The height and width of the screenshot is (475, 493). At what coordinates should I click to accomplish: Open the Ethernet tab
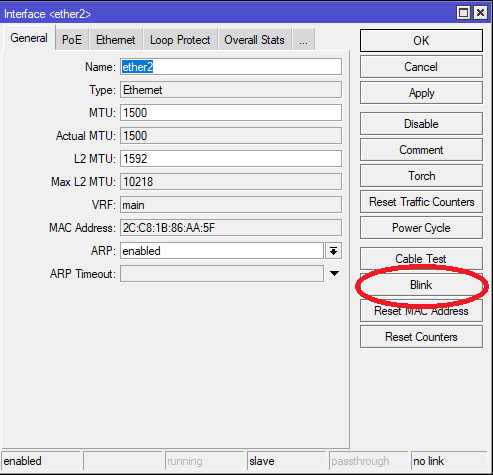point(116,40)
